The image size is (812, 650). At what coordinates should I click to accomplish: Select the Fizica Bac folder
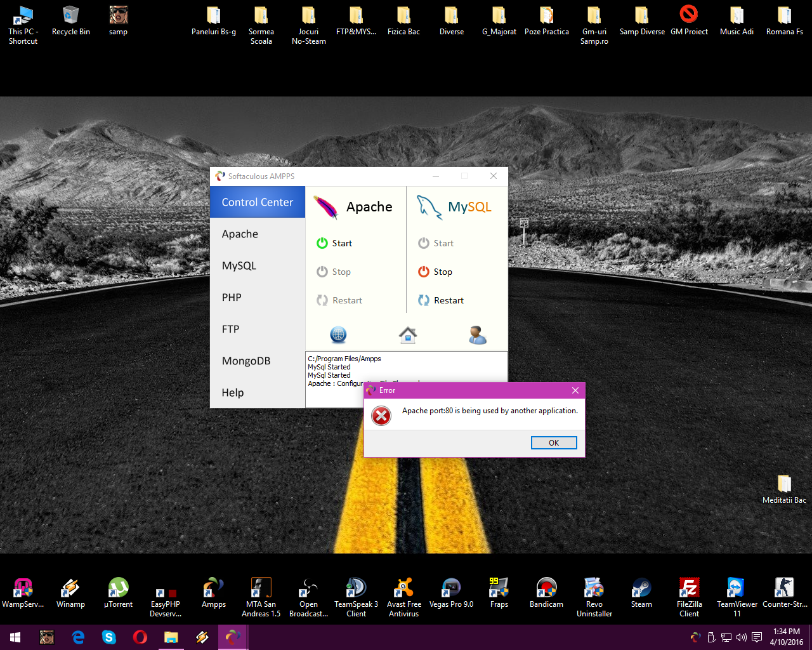click(x=404, y=21)
